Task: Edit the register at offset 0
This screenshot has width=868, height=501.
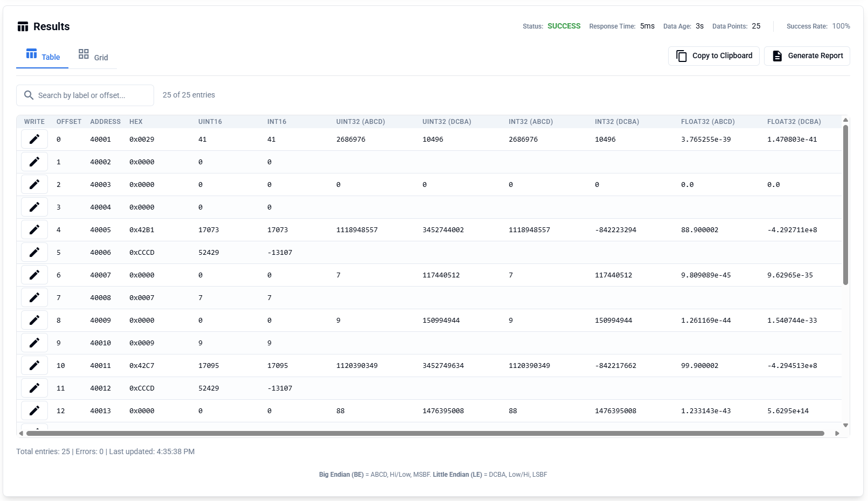Action: 34,138
